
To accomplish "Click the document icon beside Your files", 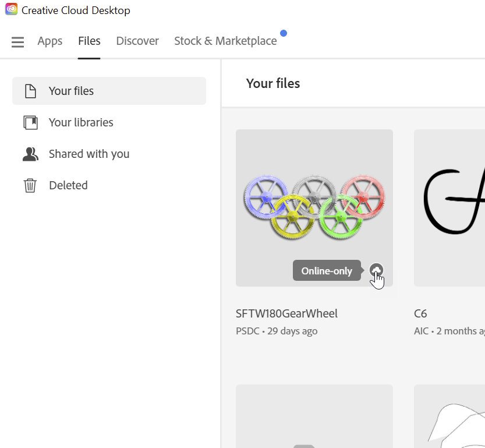I will pyautogui.click(x=30, y=90).
